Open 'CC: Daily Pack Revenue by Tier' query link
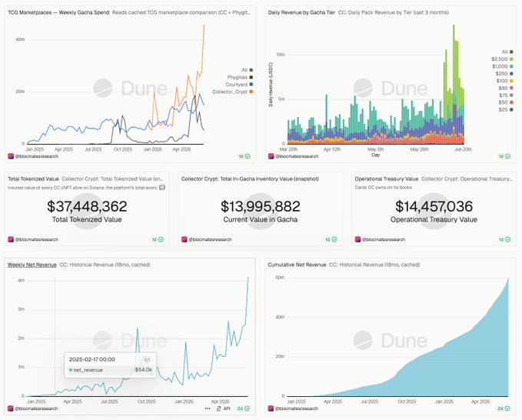Image resolution: width=522 pixels, height=420 pixels. click(x=393, y=12)
